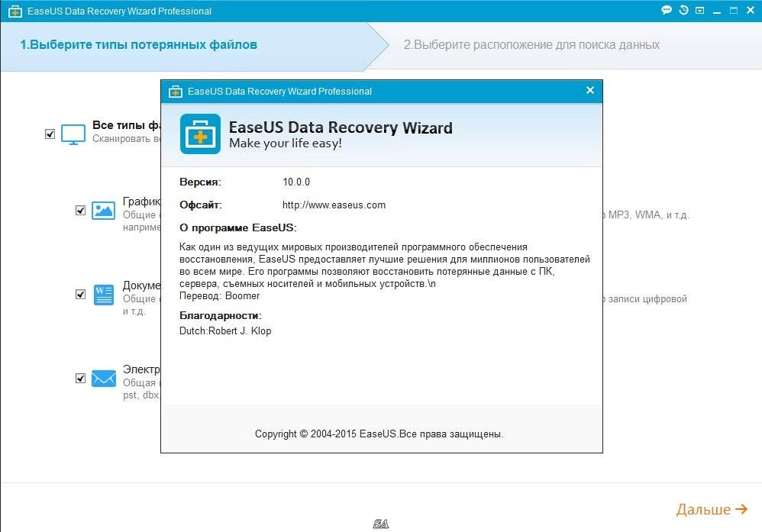Click the 'Дальше' next button
The width and height of the screenshot is (762, 532).
coord(712,509)
